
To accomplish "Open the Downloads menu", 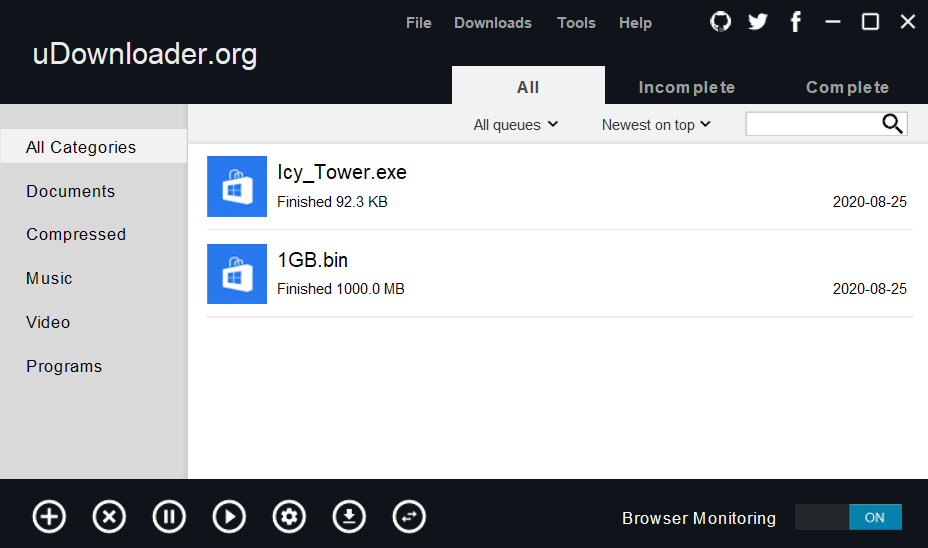I will pyautogui.click(x=492, y=23).
